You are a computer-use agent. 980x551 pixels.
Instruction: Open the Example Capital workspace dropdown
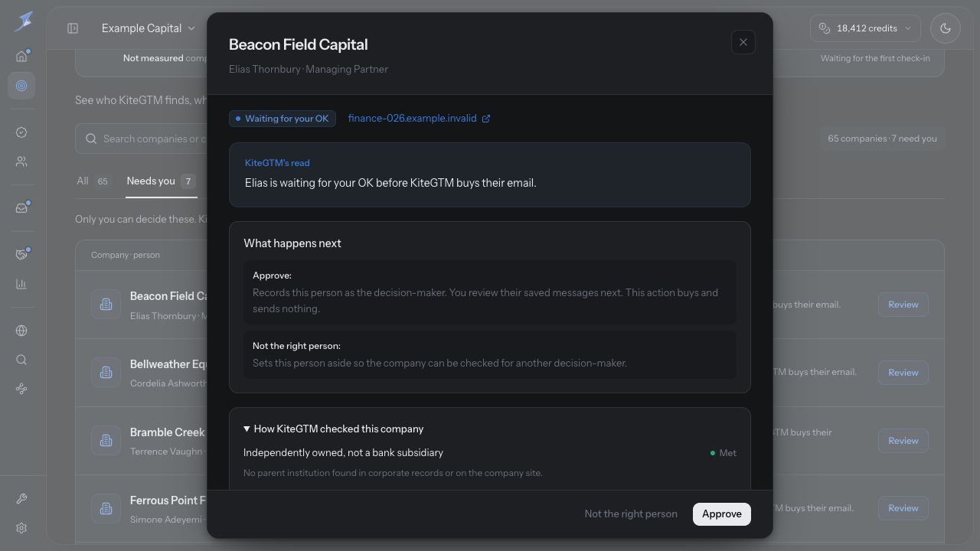pos(149,28)
